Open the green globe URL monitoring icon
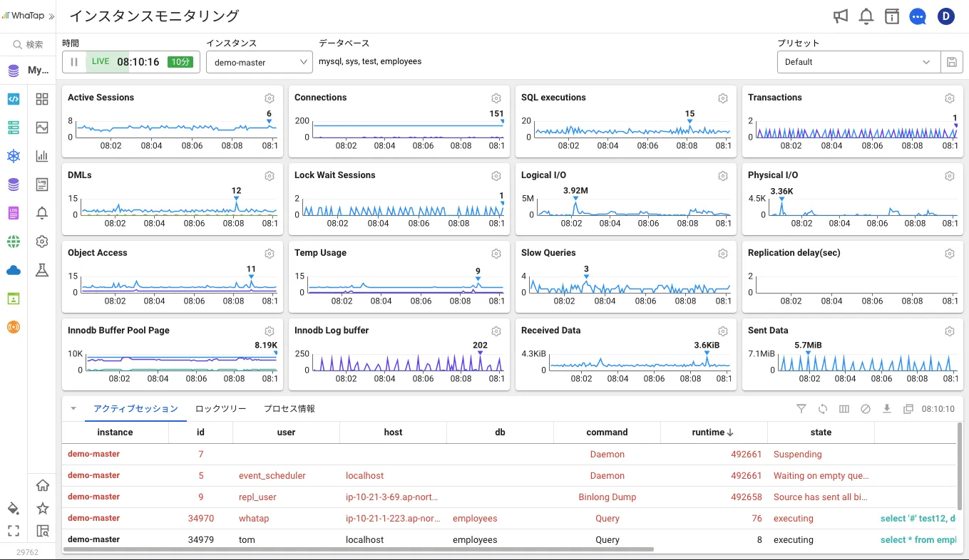 14,242
